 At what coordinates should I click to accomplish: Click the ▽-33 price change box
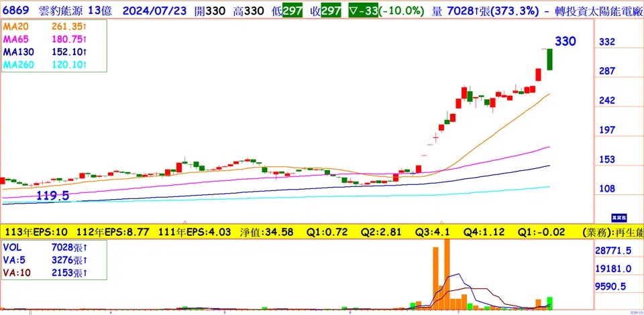coord(363,10)
